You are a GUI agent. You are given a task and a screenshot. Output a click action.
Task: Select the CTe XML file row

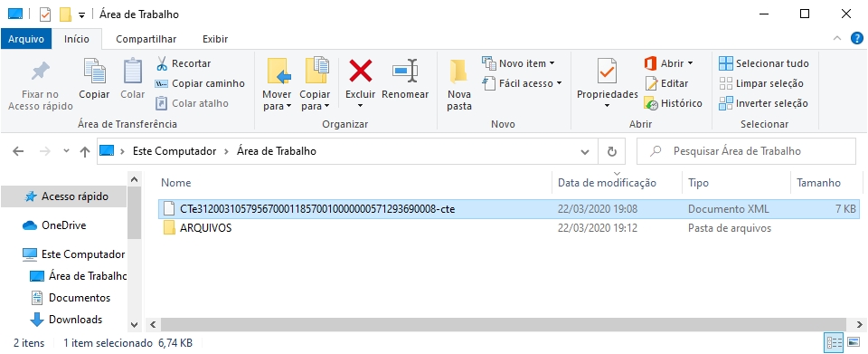click(508, 209)
